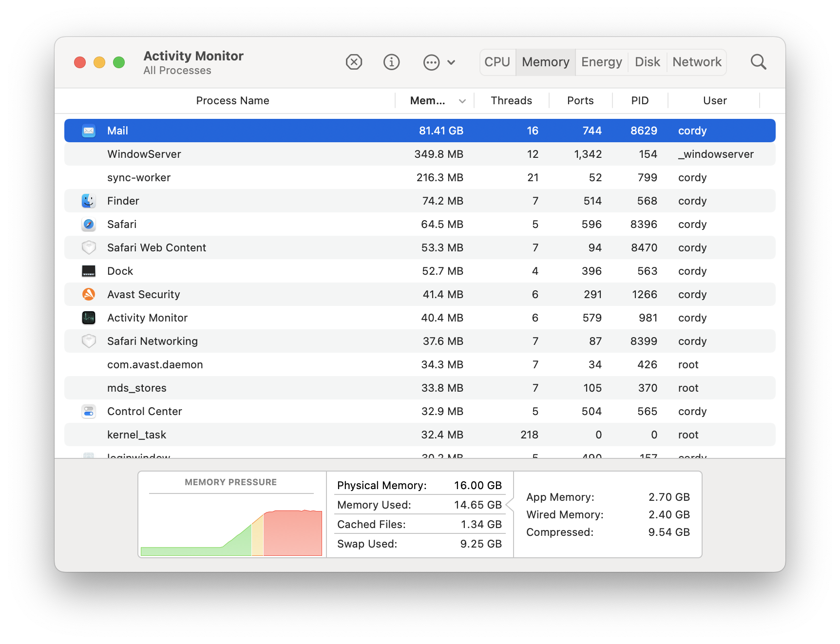Viewport: 840px width, 644px height.
Task: Click mds_stores PID 370 cell
Action: [648, 388]
